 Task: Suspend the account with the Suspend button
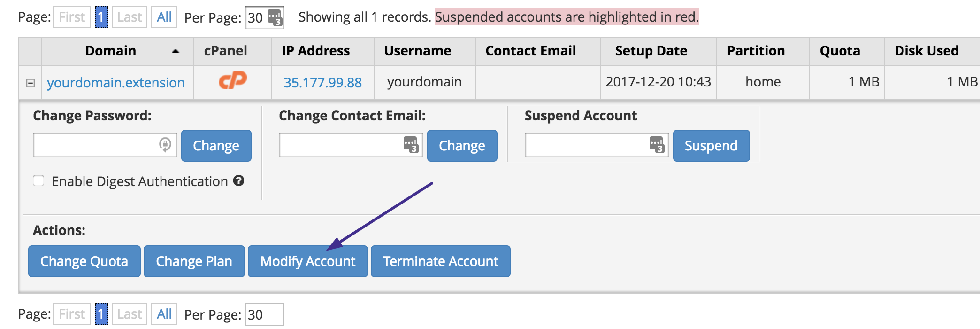[x=711, y=146]
